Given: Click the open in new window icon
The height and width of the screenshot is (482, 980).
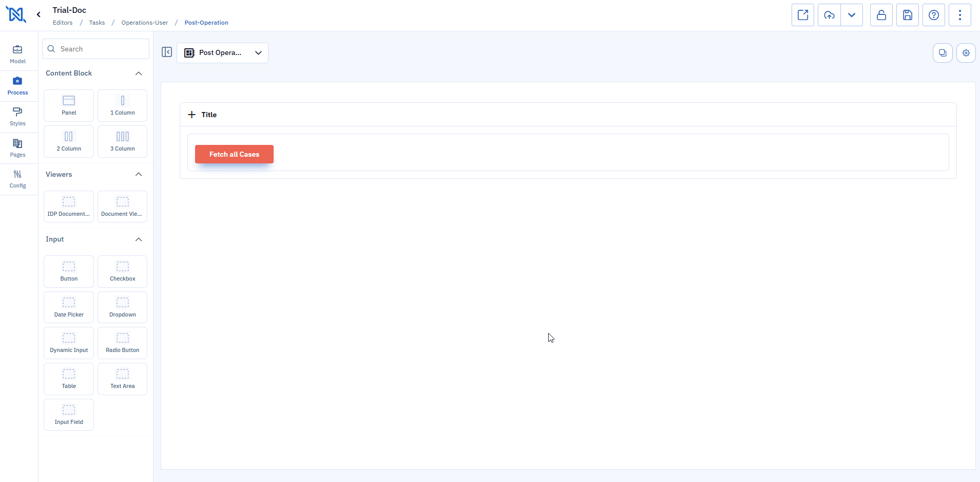Looking at the screenshot, I should point(803,15).
